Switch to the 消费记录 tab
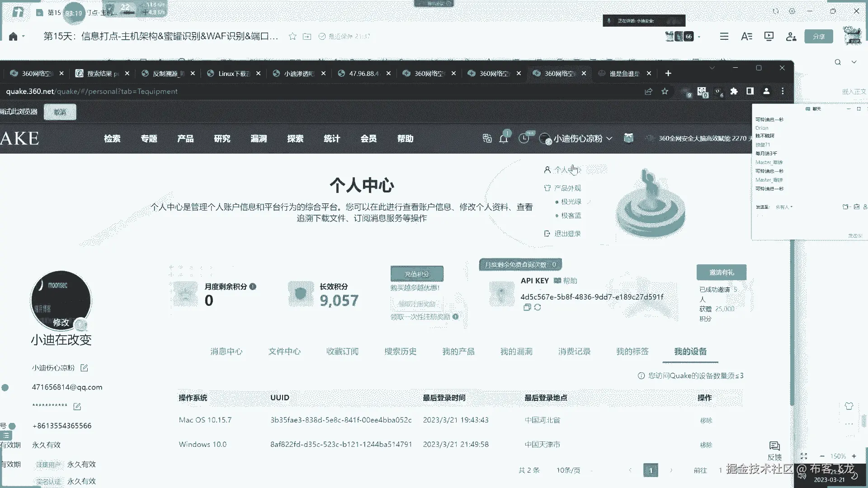 [x=574, y=352]
